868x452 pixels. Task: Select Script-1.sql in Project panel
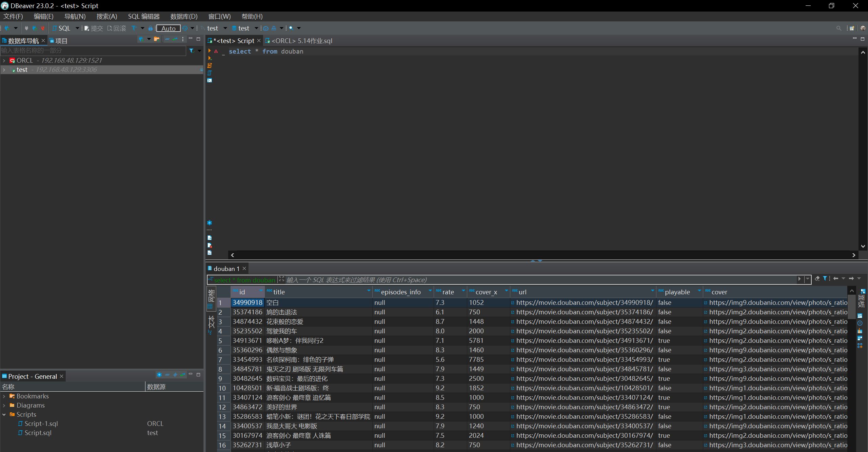[41, 424]
